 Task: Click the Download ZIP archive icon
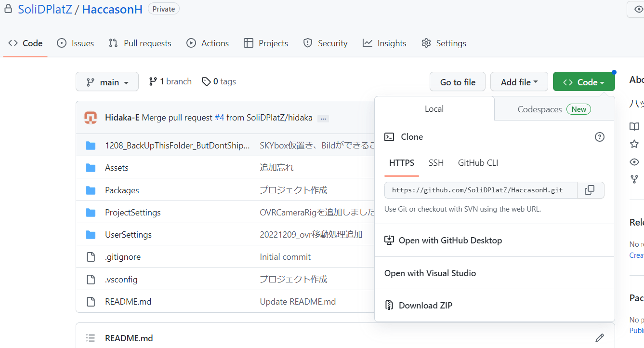click(x=389, y=305)
